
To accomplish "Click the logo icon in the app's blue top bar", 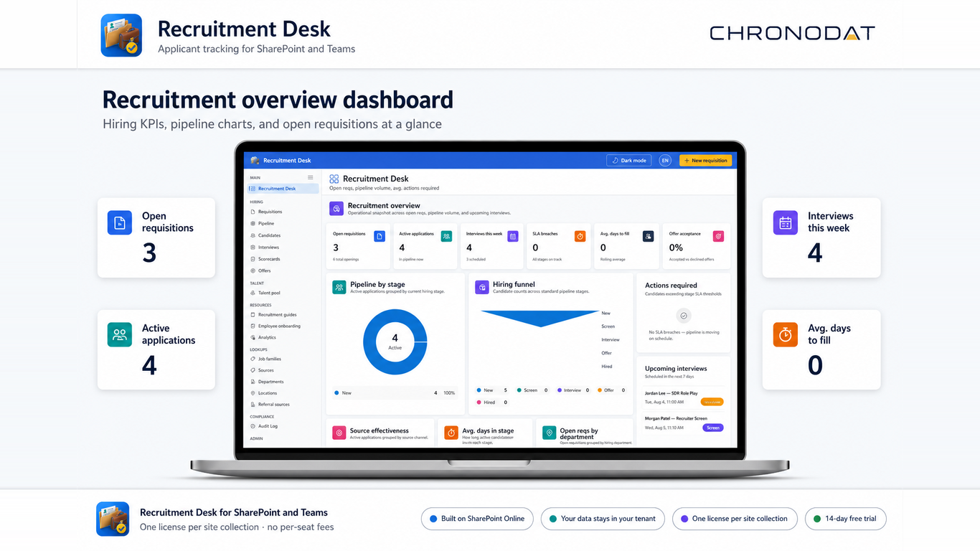I will pos(255,161).
